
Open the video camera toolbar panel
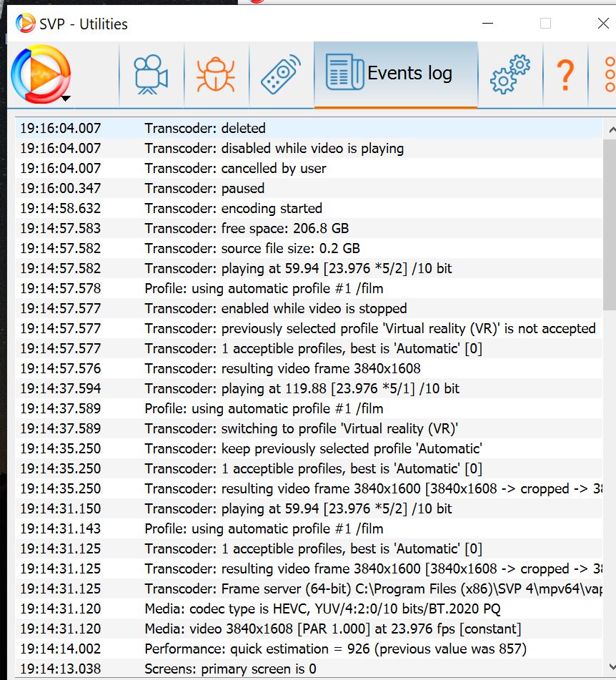pyautogui.click(x=151, y=74)
